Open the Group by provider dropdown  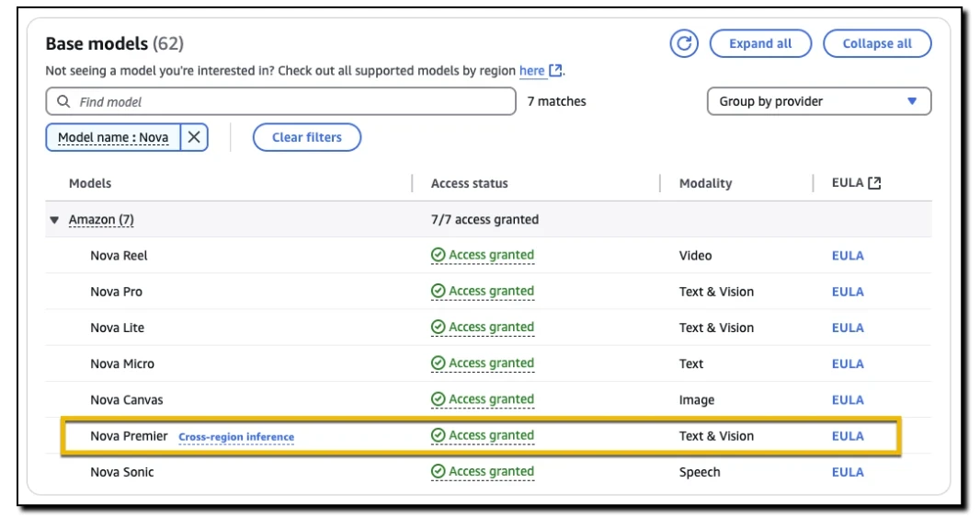[x=818, y=101]
